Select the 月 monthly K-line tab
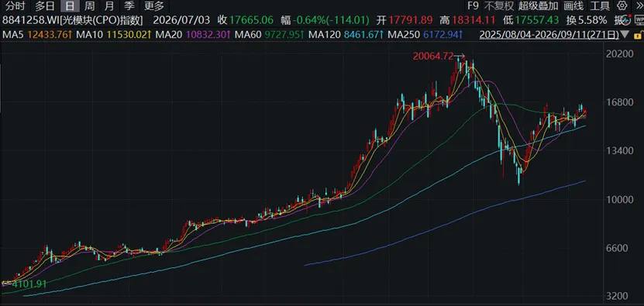 coord(109,5)
